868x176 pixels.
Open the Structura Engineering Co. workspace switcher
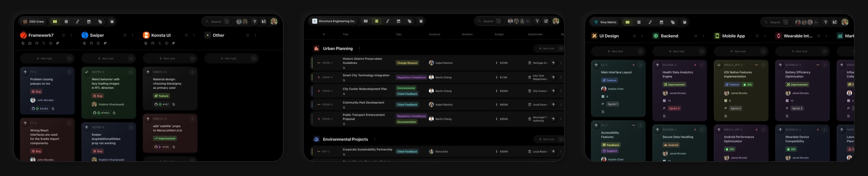click(x=333, y=21)
